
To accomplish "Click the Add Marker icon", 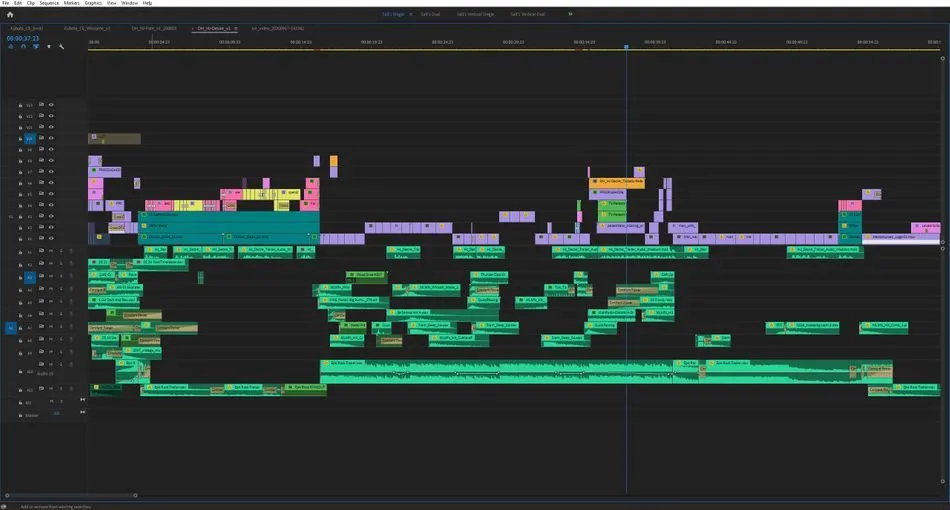I will click(x=48, y=46).
